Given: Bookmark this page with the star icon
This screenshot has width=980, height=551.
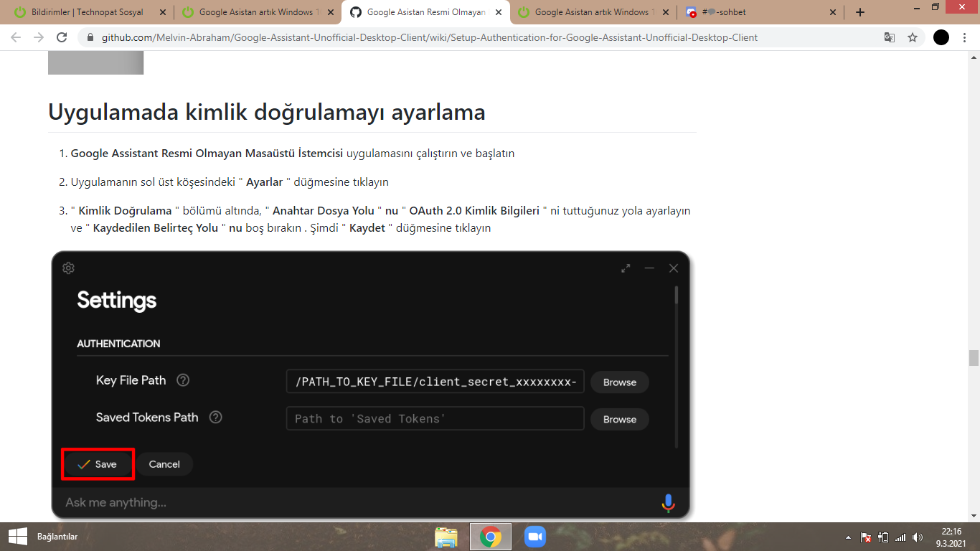Looking at the screenshot, I should tap(913, 37).
